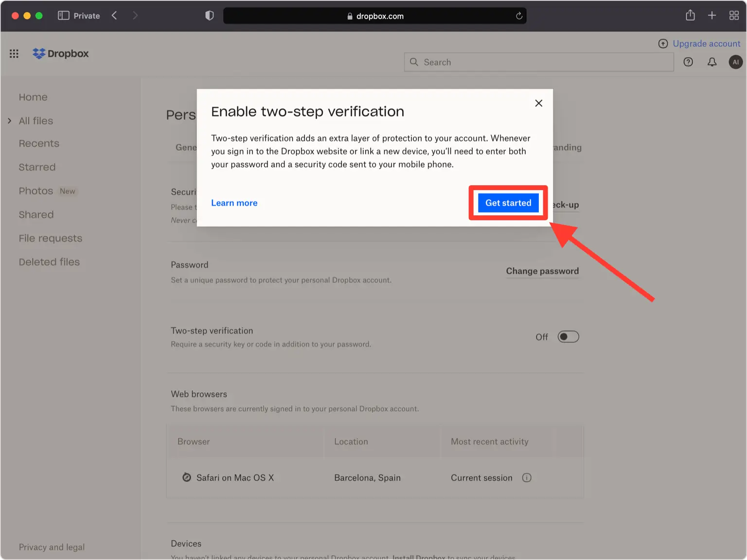747x560 pixels.
Task: Toggle the Safari sidebar icon
Action: [63, 16]
